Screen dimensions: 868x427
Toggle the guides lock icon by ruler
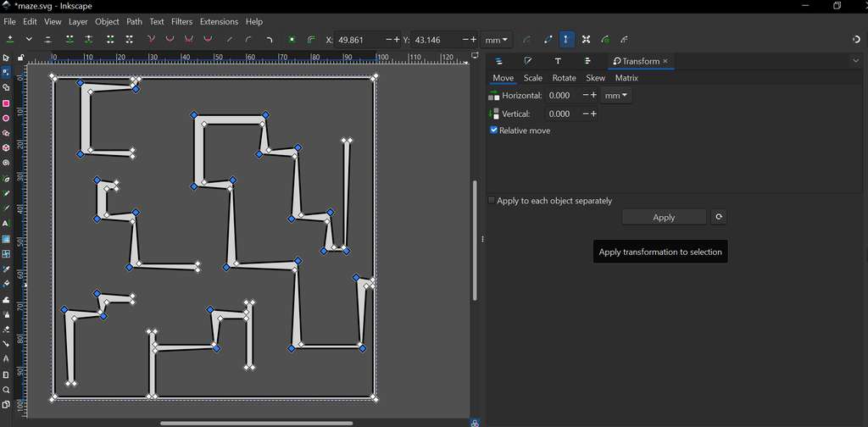pyautogui.click(x=20, y=58)
